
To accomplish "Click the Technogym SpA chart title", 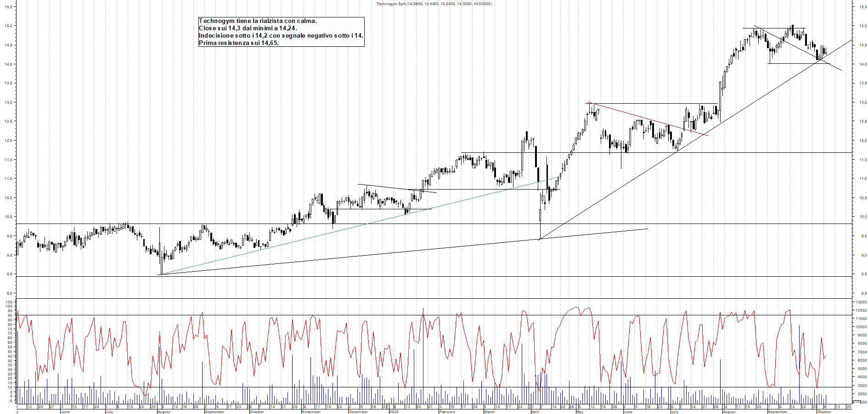I will click(x=434, y=4).
